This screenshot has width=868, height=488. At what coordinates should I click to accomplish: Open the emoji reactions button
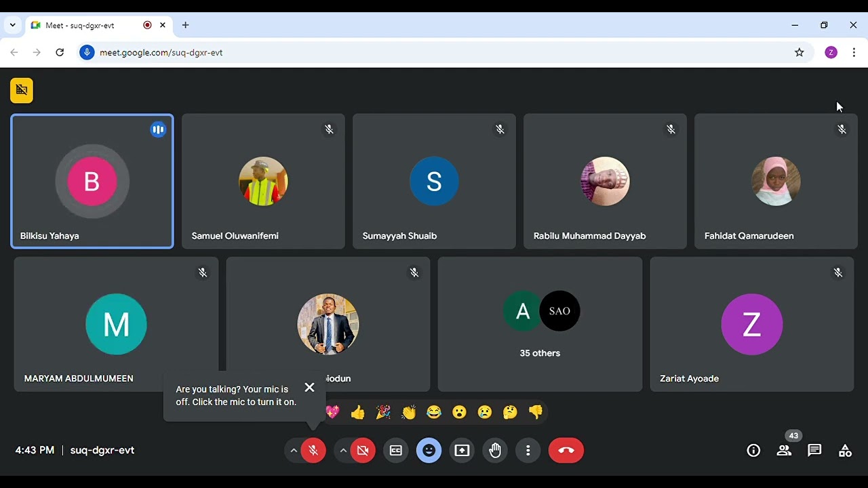429,450
